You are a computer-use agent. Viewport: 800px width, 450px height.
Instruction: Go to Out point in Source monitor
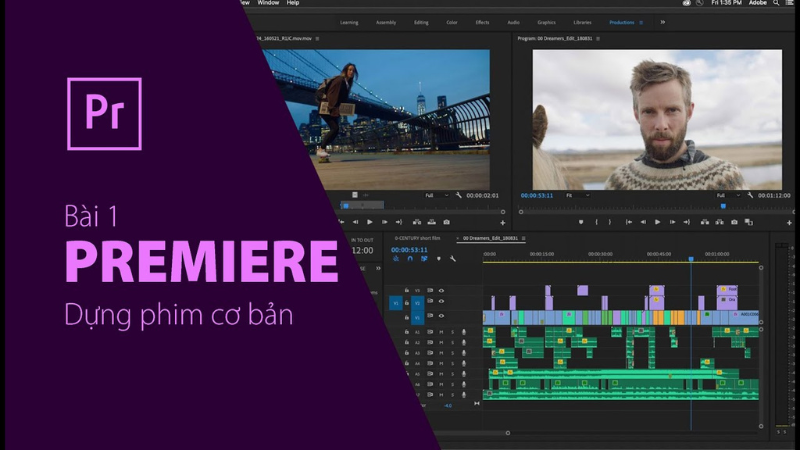tap(399, 222)
